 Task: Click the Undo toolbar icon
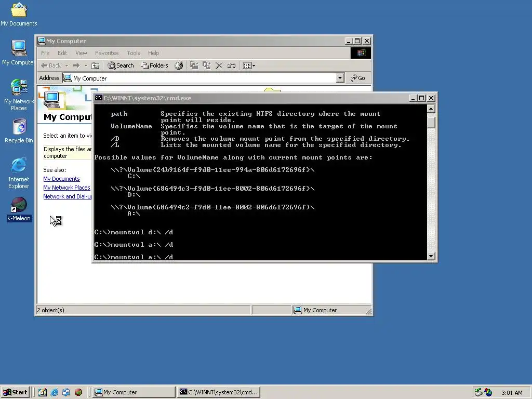(x=231, y=65)
